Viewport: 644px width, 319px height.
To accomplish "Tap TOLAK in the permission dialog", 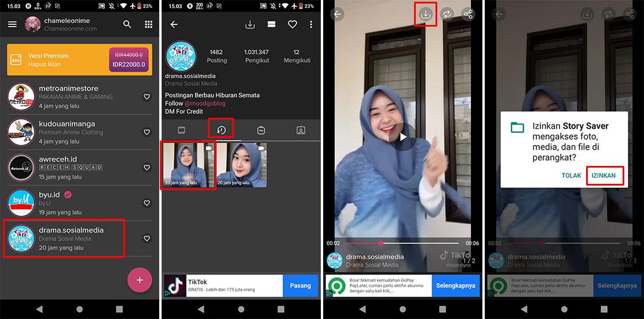I will (x=571, y=176).
